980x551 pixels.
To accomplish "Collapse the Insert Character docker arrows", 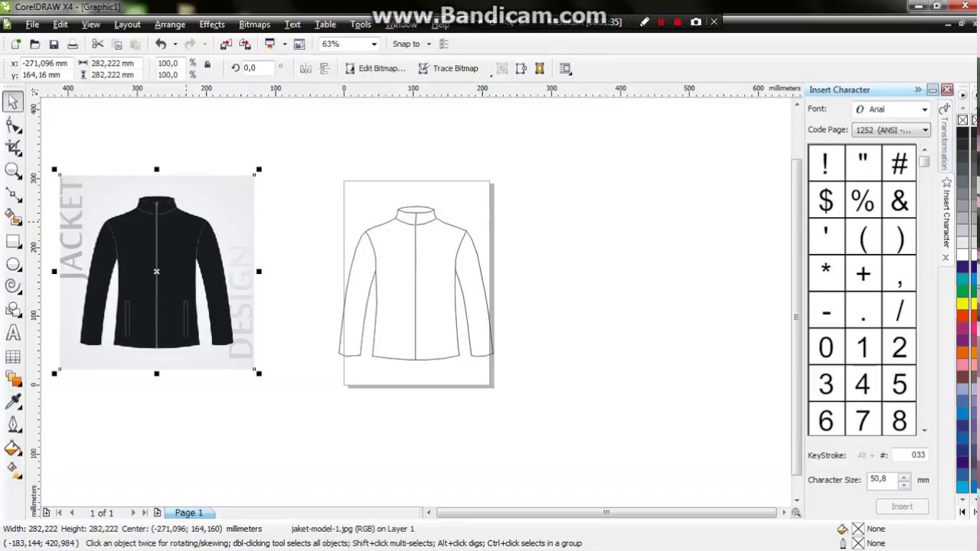I will coord(918,90).
